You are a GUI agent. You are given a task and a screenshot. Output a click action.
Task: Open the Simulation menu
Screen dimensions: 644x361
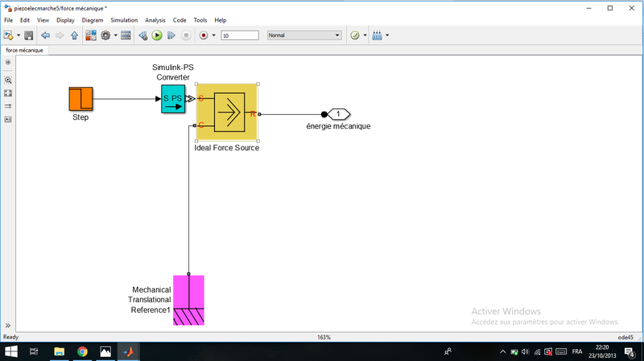pyautogui.click(x=124, y=20)
